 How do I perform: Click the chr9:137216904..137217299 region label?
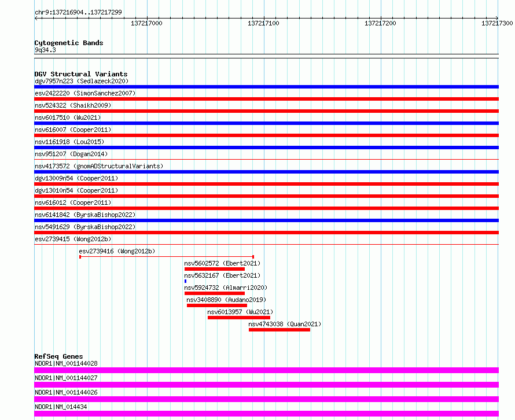click(x=78, y=12)
